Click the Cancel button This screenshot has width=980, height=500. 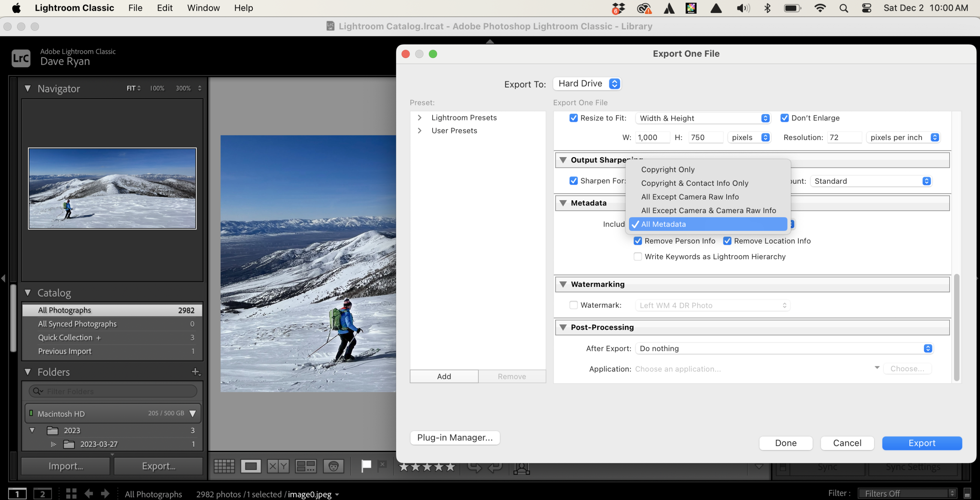click(848, 443)
